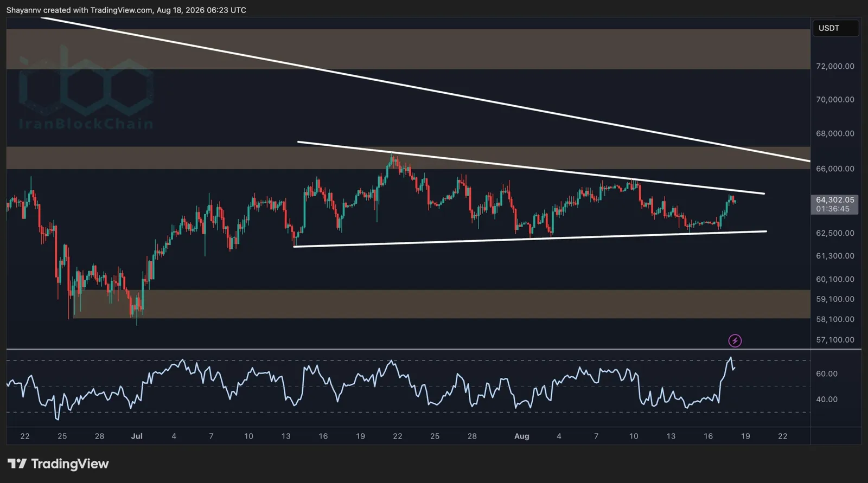Click the 61,300.00 price axis label
The height and width of the screenshot is (483, 868).
835,256
